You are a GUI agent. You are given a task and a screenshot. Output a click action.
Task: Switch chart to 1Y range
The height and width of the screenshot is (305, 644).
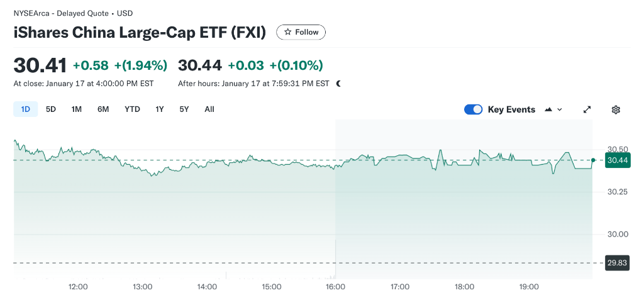pyautogui.click(x=160, y=109)
